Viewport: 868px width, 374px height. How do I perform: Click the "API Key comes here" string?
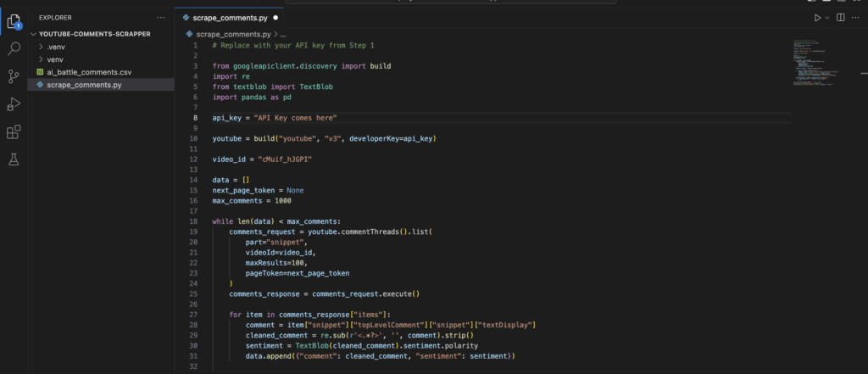tap(295, 118)
